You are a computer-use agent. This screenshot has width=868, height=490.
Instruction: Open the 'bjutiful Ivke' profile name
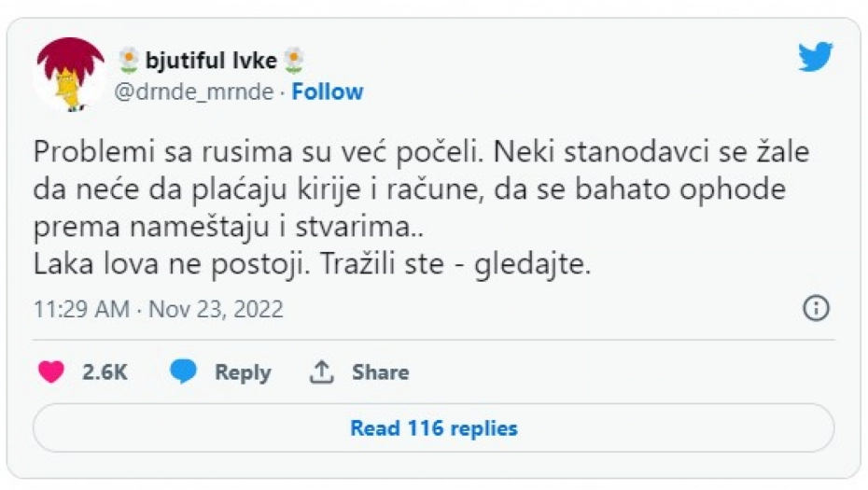(211, 62)
